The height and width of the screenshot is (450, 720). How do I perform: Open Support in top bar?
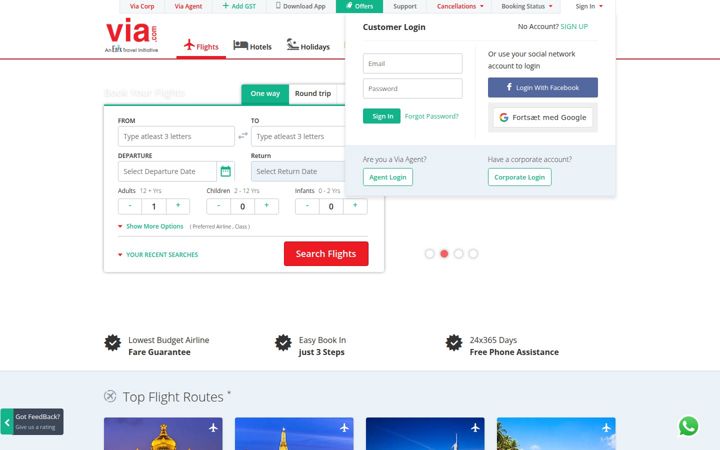point(405,6)
